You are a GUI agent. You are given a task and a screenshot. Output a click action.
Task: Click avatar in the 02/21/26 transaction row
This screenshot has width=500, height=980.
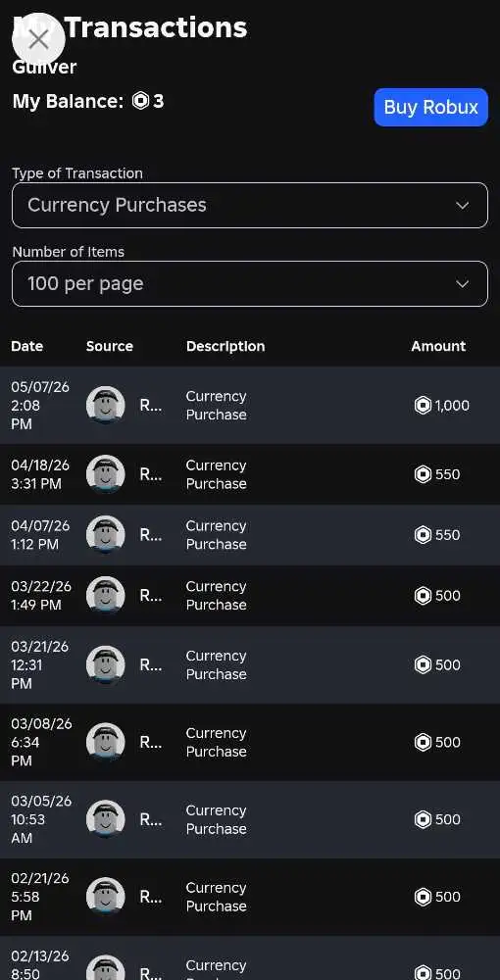click(x=105, y=897)
